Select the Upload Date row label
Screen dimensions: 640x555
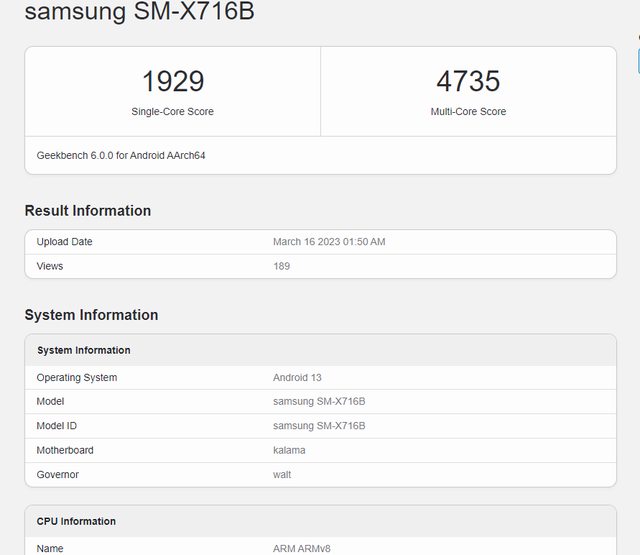click(64, 242)
